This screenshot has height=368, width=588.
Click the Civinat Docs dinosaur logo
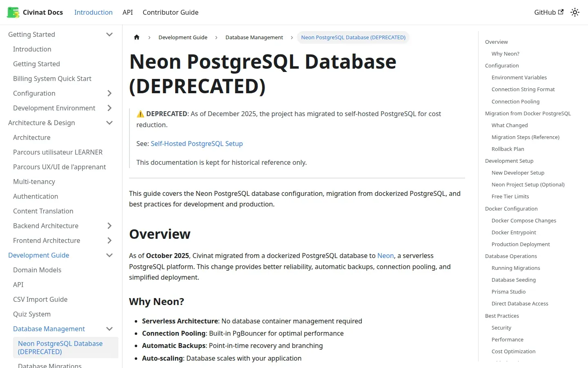coord(13,12)
